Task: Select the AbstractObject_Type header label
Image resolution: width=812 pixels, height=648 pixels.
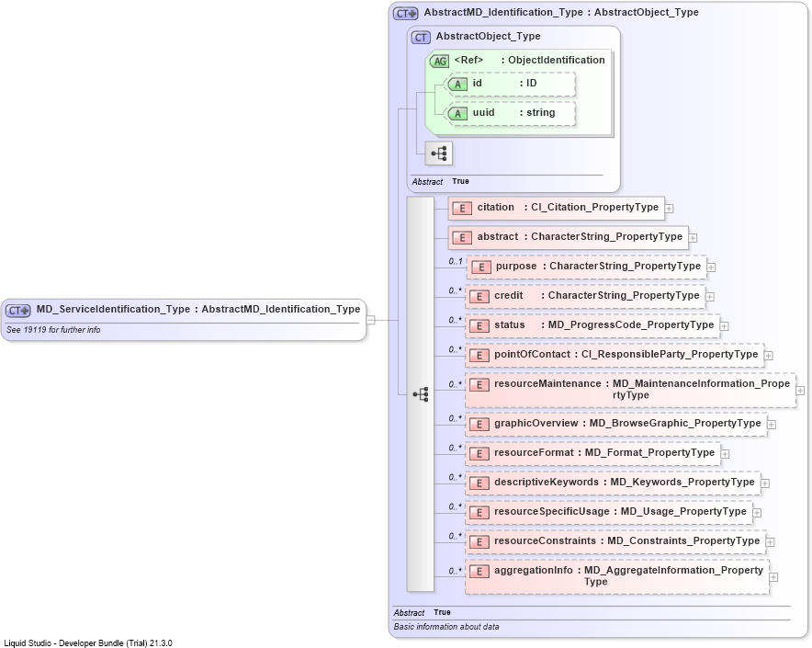Action: point(489,36)
